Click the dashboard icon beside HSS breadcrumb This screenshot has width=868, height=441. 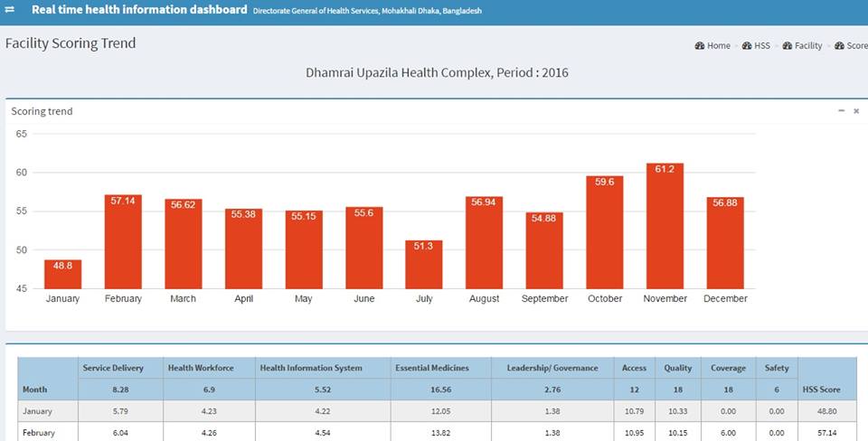click(747, 45)
